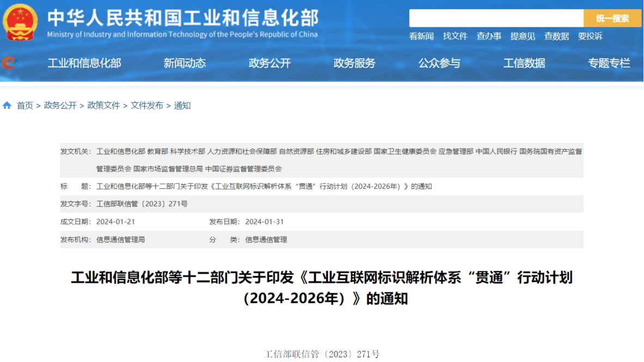Viewport: 644px width, 362px height.
Task: Open the 查数据 quick link
Action: (556, 36)
